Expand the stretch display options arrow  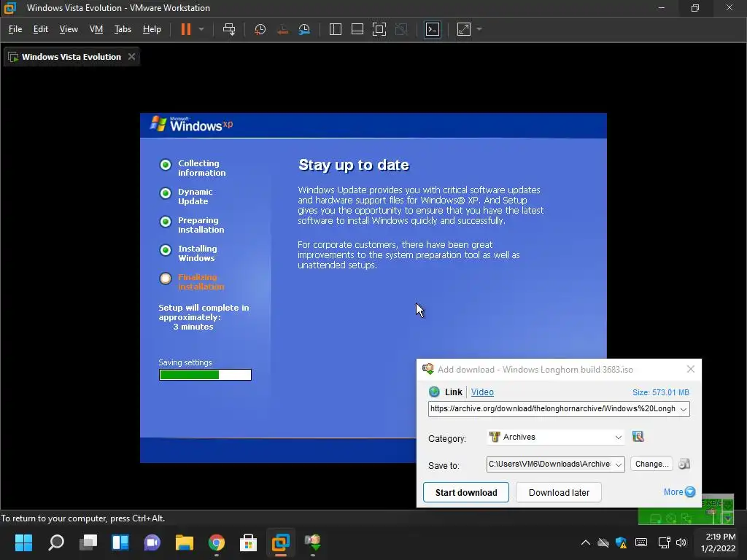479,29
